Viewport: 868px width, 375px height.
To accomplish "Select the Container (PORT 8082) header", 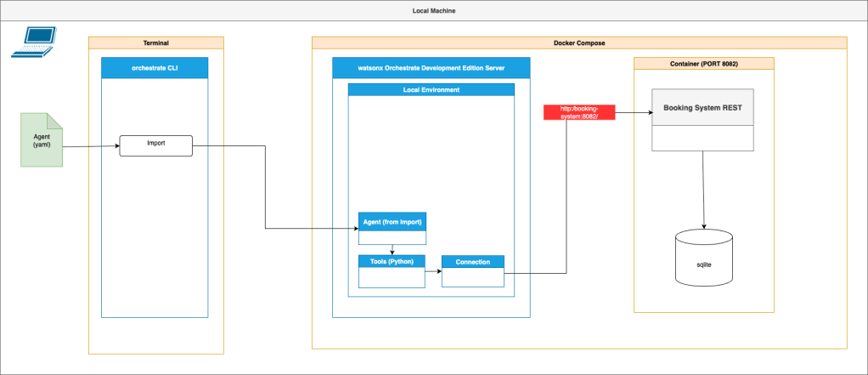I will [704, 64].
